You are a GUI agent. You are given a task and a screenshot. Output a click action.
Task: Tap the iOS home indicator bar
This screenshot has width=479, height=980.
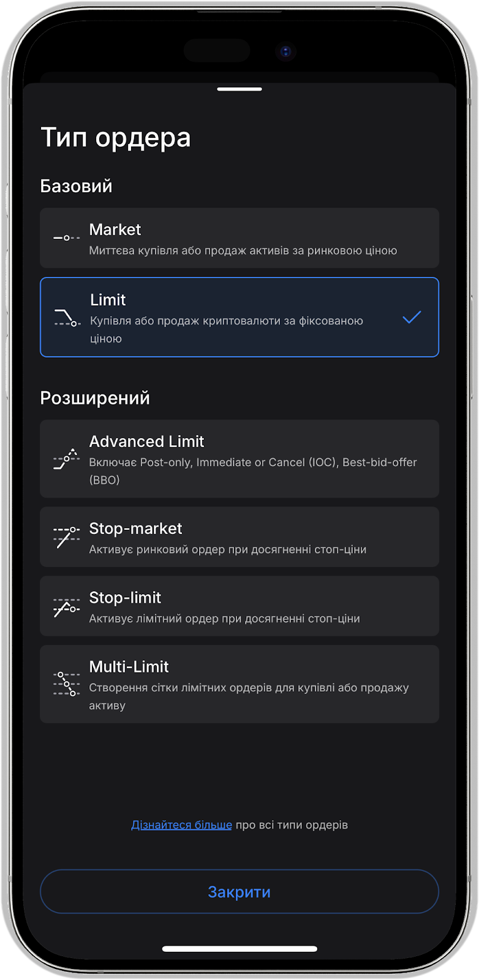240,949
